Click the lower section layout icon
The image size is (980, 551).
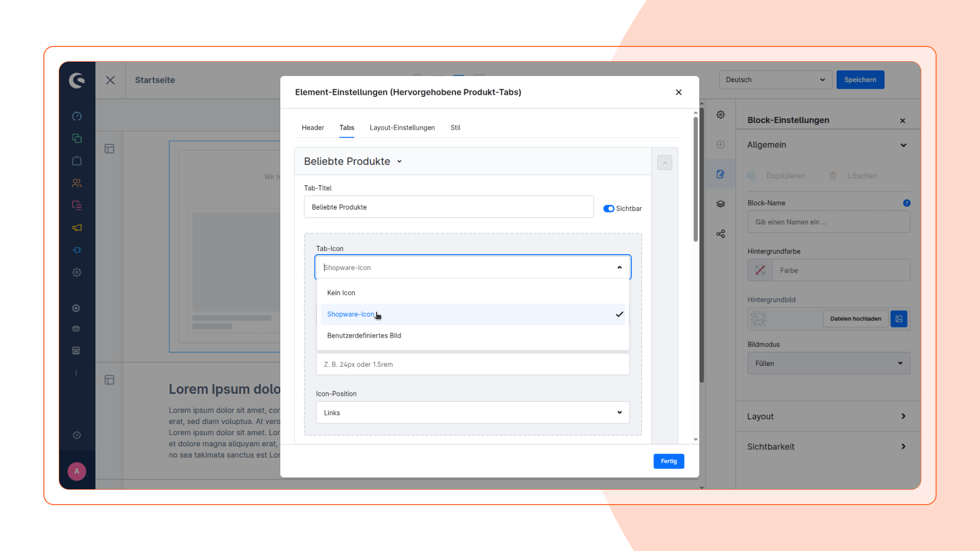[x=109, y=380]
